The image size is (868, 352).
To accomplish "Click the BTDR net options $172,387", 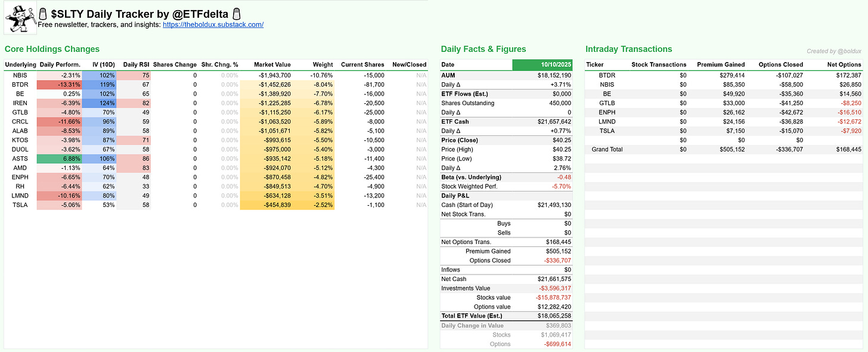I will 848,75.
